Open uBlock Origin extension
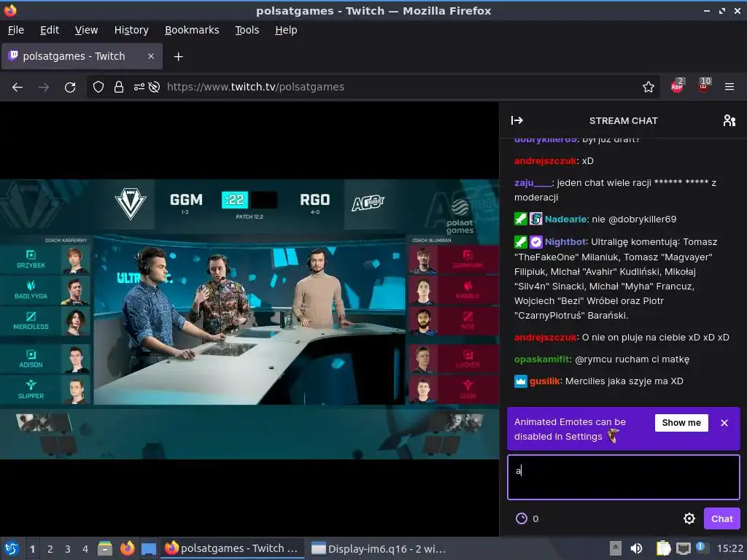The width and height of the screenshot is (747, 560). (704, 86)
